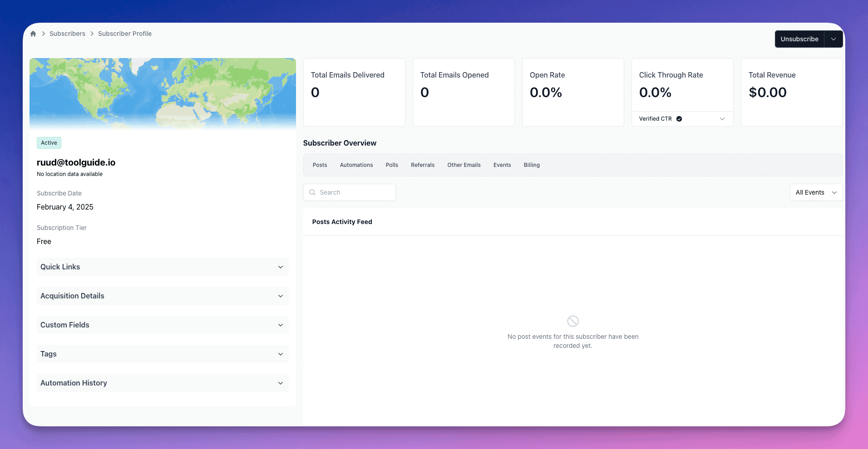Select the Billing tab
Image resolution: width=868 pixels, height=449 pixels.
pyautogui.click(x=531, y=165)
